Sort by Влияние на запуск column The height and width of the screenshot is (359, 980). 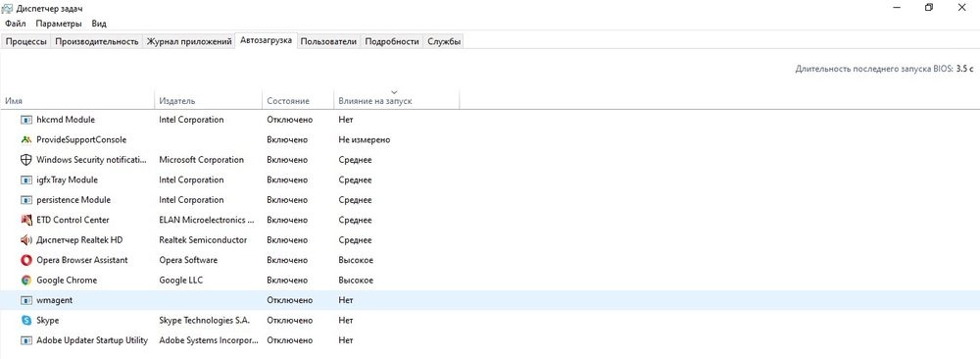pos(396,101)
